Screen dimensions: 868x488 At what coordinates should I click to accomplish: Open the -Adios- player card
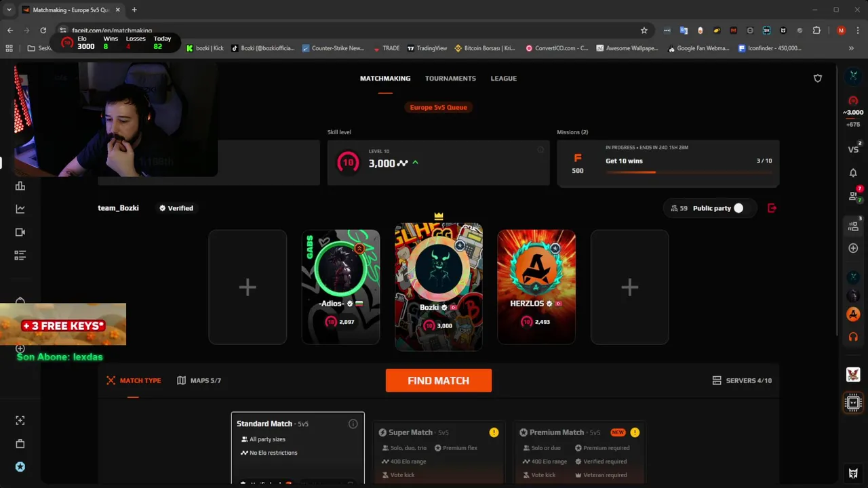pyautogui.click(x=340, y=287)
